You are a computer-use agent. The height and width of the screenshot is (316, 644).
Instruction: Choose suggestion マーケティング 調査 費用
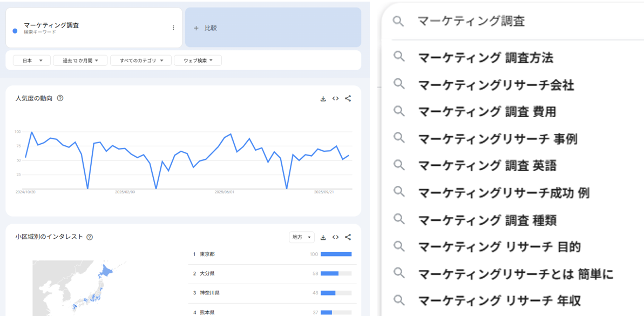point(487,112)
